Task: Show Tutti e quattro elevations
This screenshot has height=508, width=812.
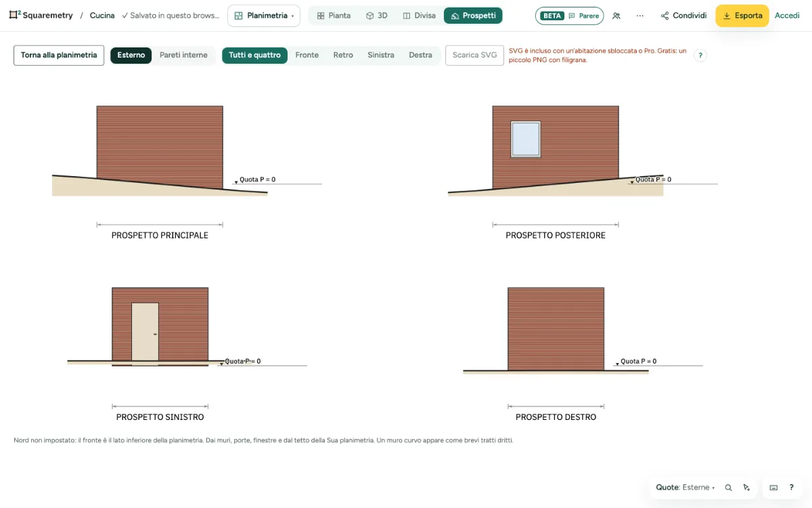Action: coord(254,56)
